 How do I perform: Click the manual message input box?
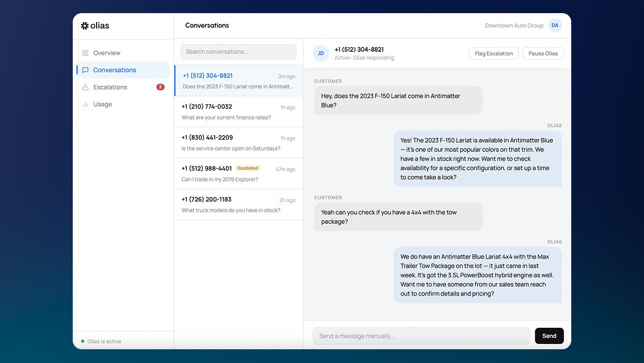tap(421, 336)
